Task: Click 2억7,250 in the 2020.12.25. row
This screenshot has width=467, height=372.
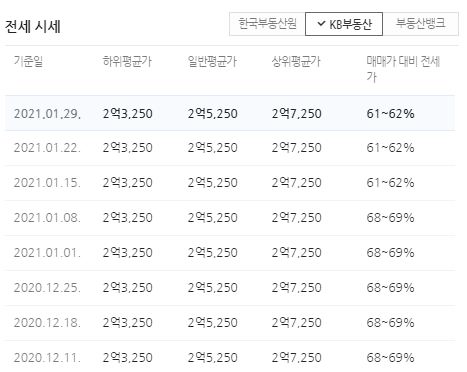Action: tap(296, 288)
